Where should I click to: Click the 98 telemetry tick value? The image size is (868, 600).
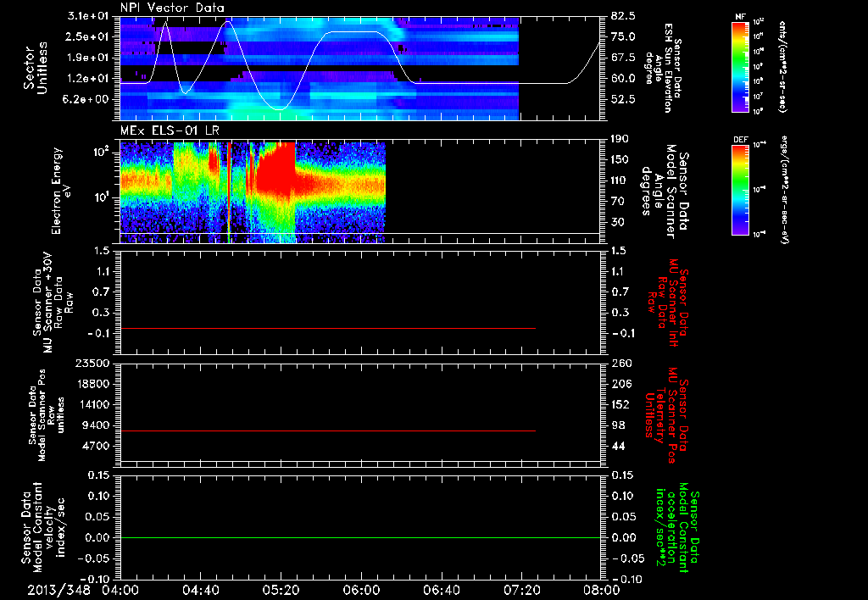coord(618,425)
